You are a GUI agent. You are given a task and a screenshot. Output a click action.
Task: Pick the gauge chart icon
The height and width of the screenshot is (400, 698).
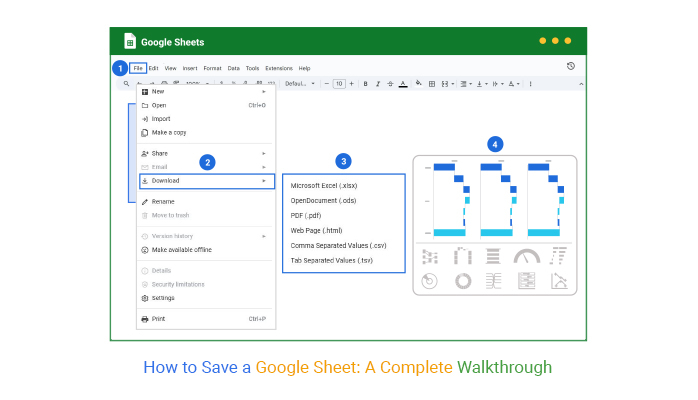[527, 257]
